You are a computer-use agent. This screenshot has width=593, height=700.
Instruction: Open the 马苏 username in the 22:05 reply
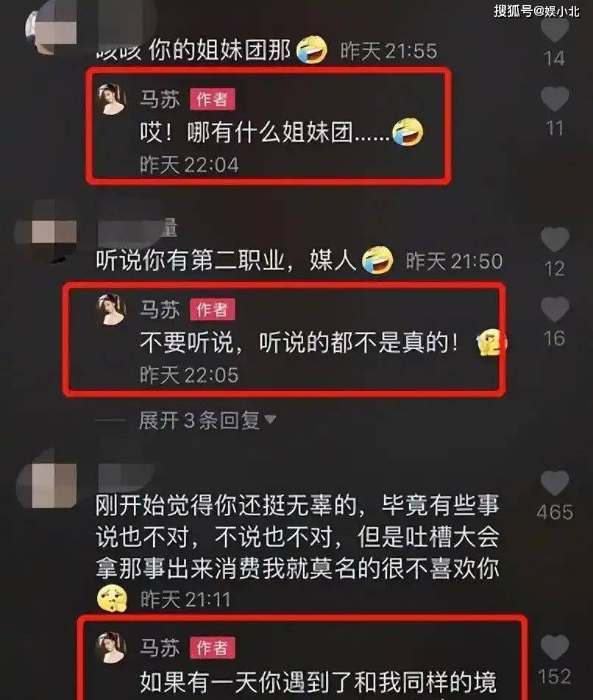pos(160,309)
